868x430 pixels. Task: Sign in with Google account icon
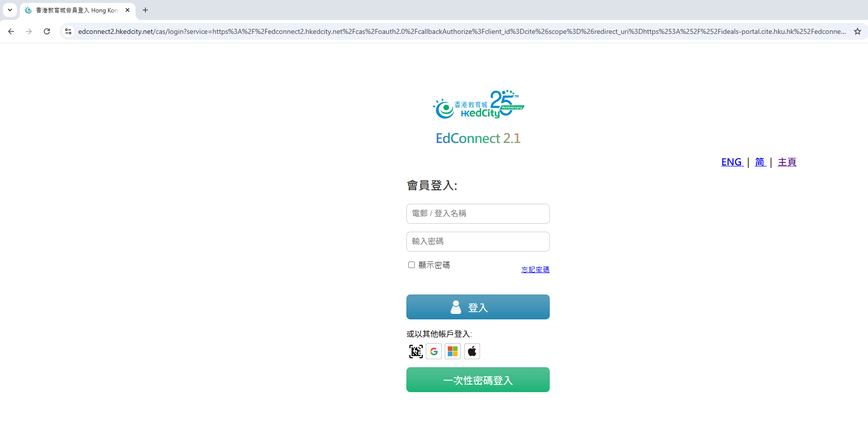click(434, 351)
